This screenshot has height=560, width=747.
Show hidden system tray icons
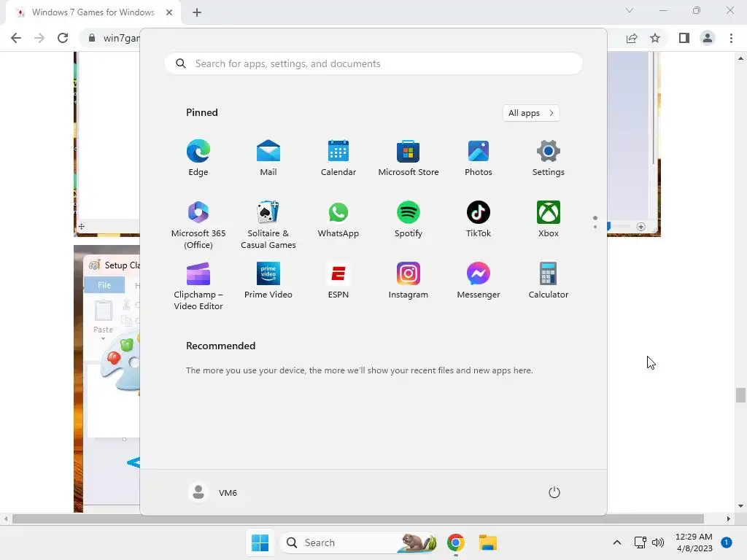617,542
